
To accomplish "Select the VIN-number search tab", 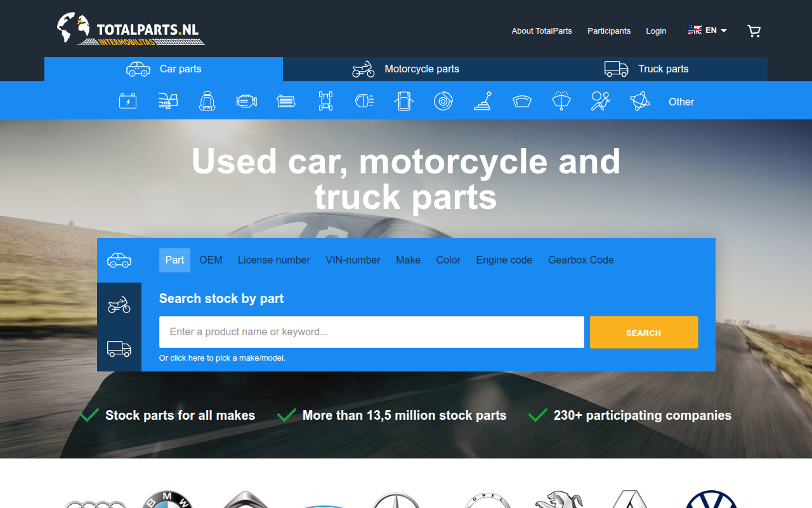I will coord(353,260).
